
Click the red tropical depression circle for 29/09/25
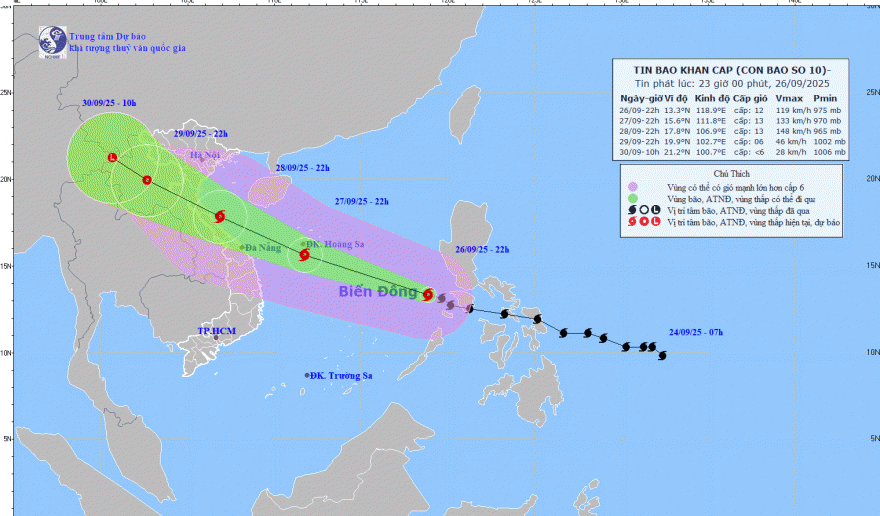147,180
